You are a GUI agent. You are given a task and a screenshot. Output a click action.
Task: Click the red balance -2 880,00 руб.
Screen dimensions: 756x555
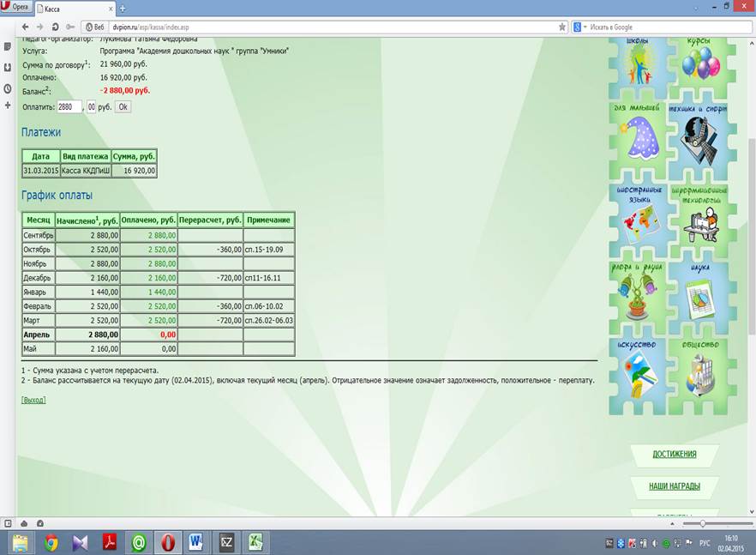[125, 91]
